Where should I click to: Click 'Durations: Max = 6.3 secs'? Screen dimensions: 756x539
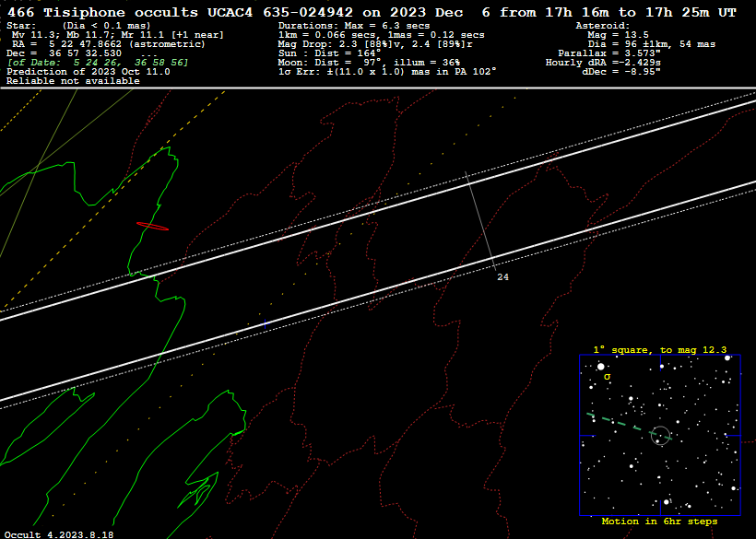tap(354, 26)
